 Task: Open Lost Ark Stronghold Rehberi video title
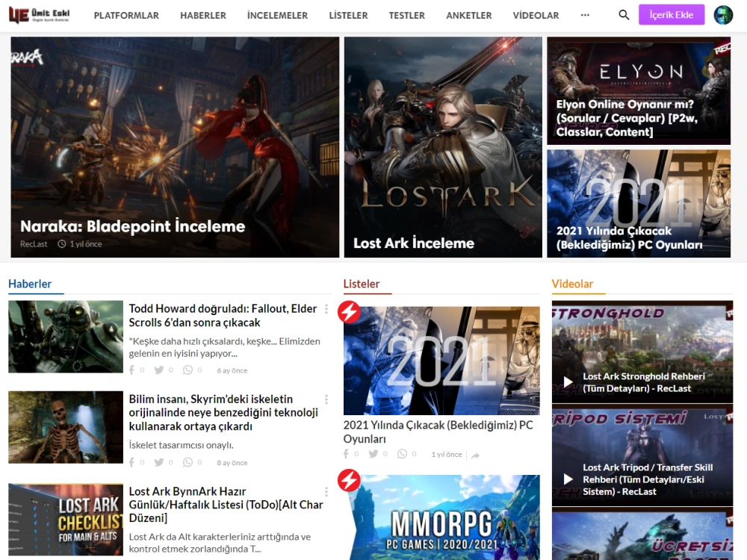point(644,382)
